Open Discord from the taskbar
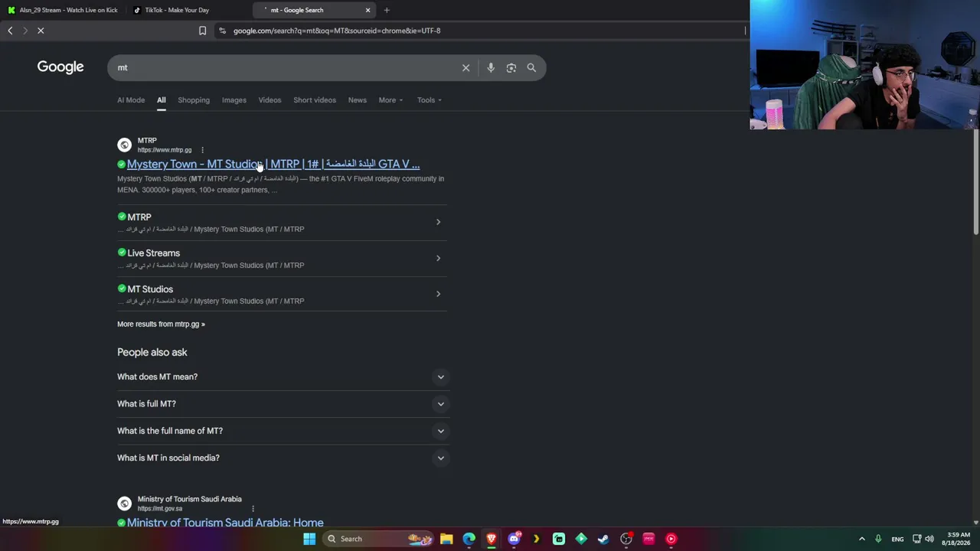980x551 pixels. click(514, 539)
